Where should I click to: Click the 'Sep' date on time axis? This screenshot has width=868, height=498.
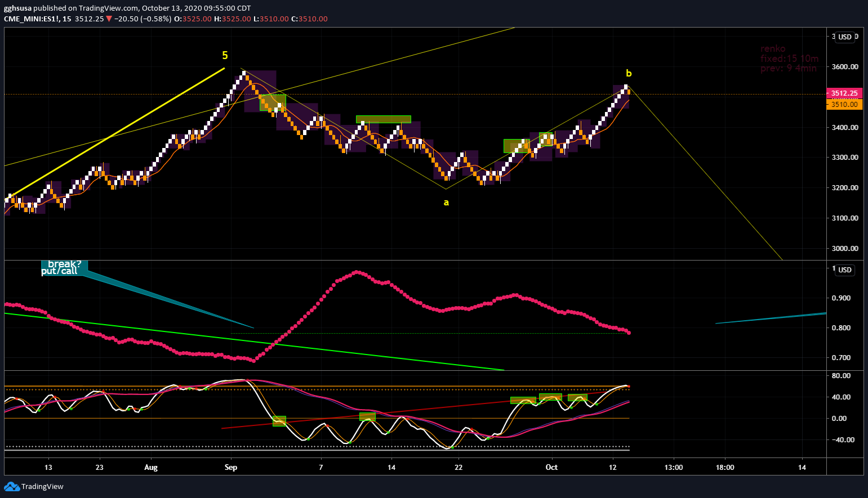point(231,468)
